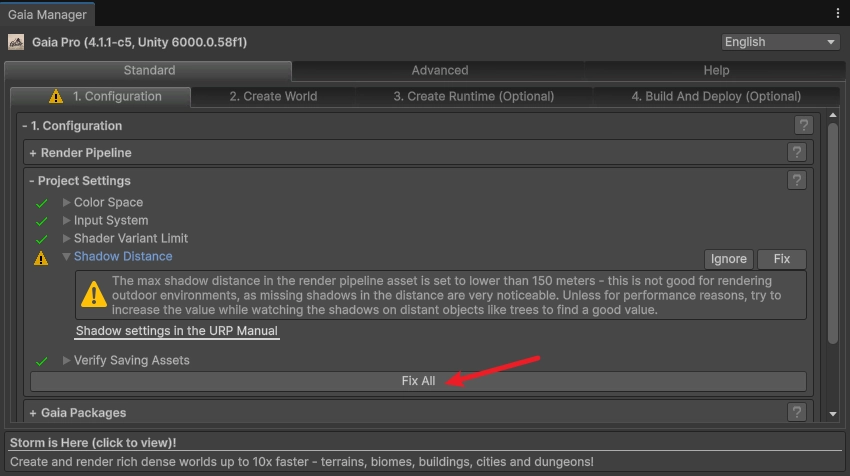Click the Fix All button
This screenshot has height=476, width=850.
[418, 381]
